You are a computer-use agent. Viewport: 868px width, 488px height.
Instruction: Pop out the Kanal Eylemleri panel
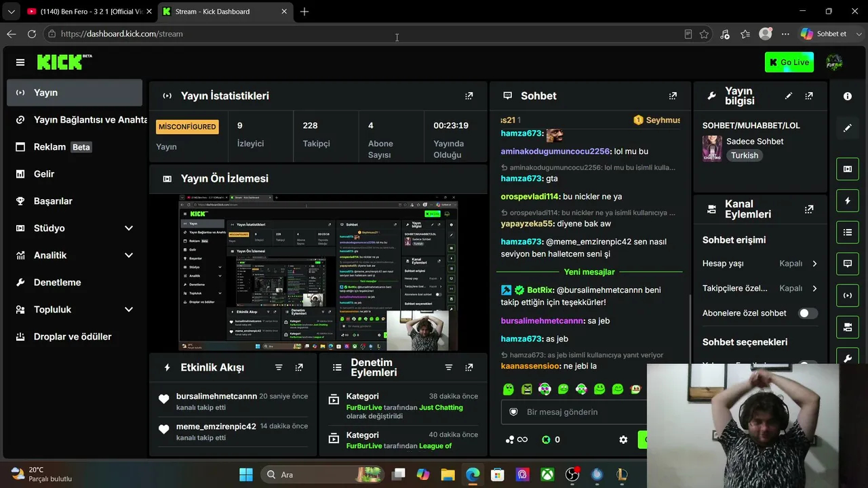809,209
